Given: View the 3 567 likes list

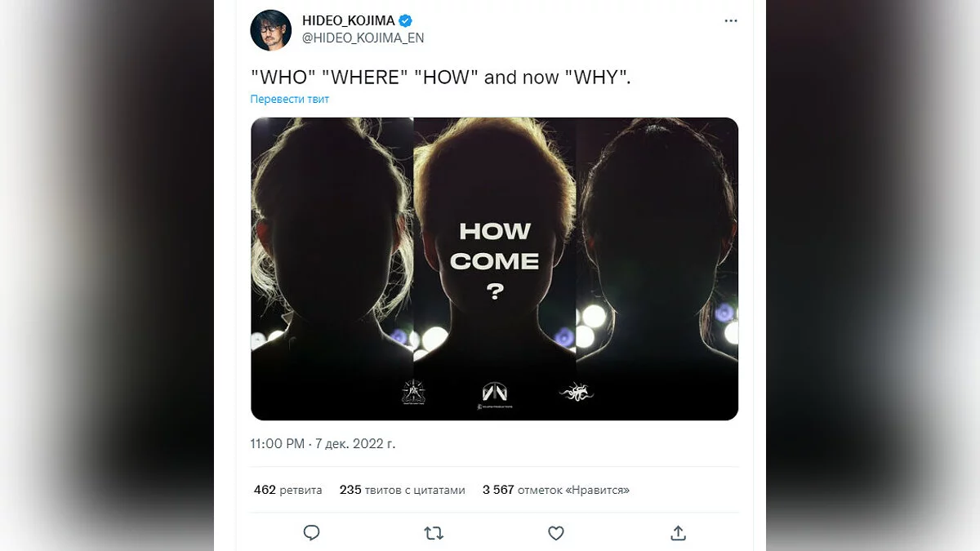Looking at the screenshot, I should pos(555,490).
